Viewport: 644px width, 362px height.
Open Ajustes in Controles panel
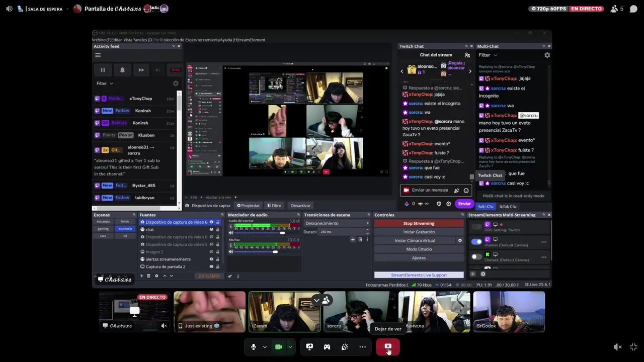[x=419, y=257]
